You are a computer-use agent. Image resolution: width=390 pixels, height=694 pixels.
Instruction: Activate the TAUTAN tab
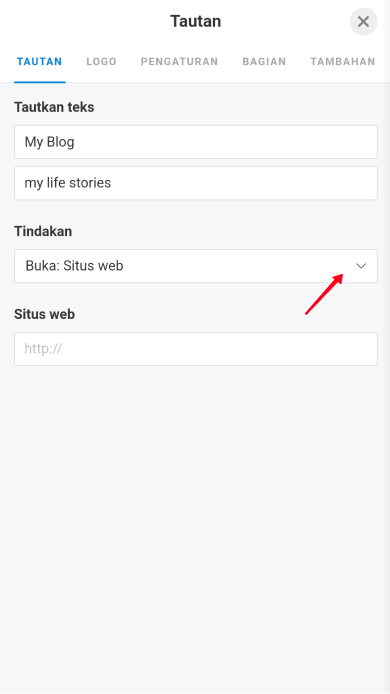[x=39, y=62]
